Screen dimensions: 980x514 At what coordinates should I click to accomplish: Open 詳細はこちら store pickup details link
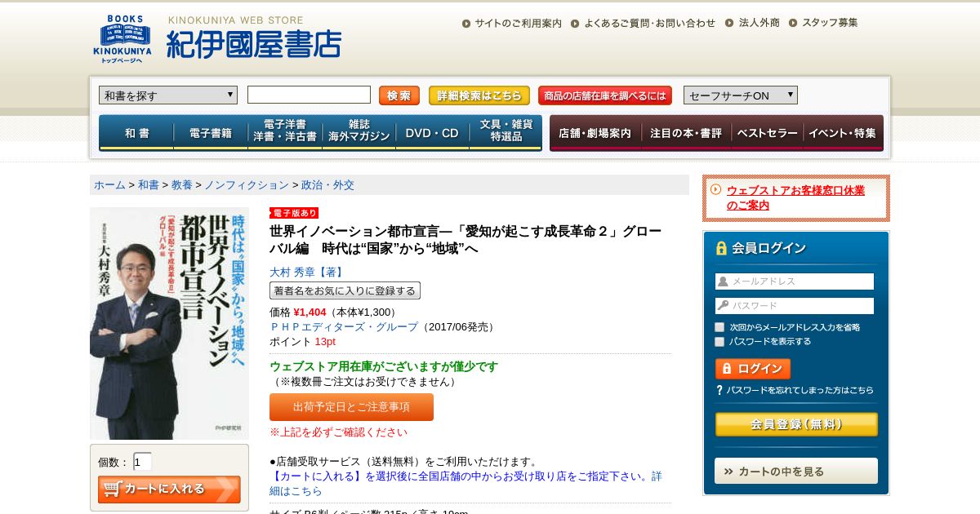point(296,491)
